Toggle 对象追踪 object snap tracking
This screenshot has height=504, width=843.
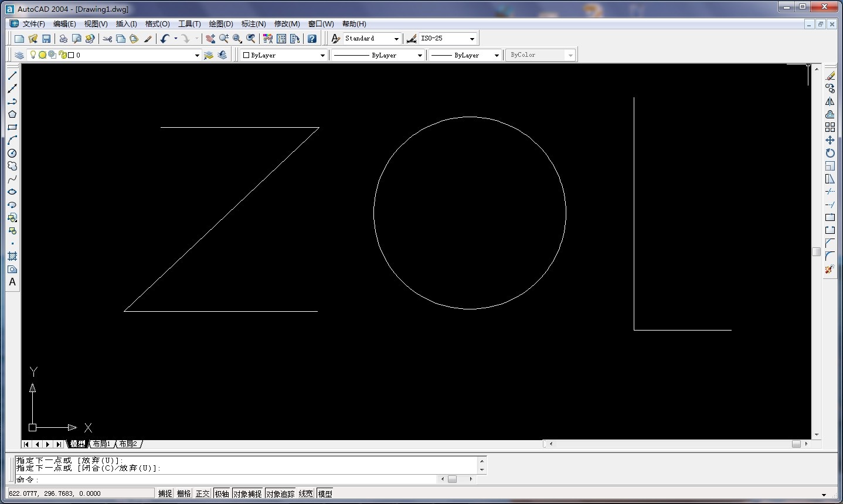(x=280, y=493)
